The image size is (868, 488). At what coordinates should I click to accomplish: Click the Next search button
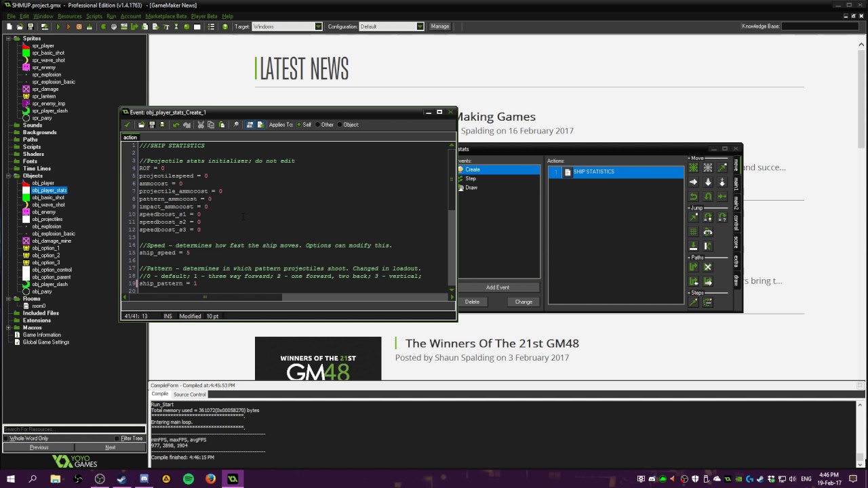click(110, 447)
